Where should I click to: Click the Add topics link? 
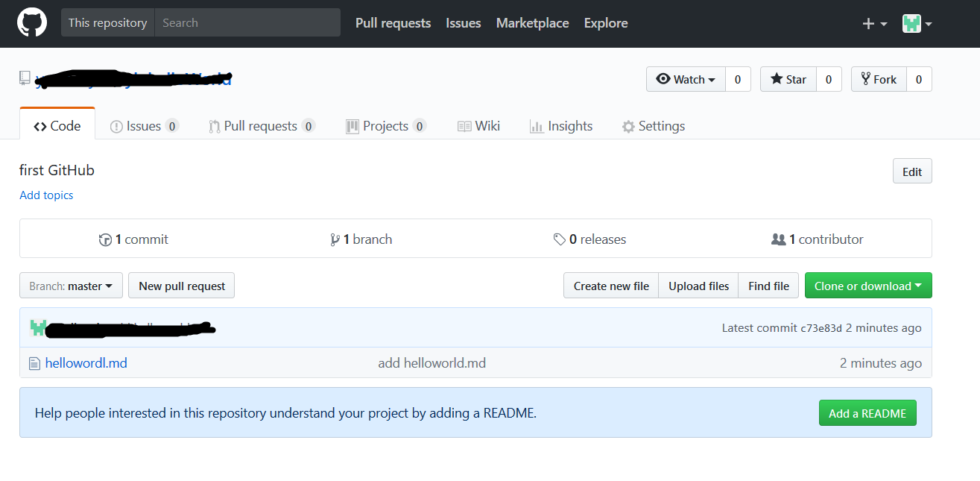tap(46, 195)
